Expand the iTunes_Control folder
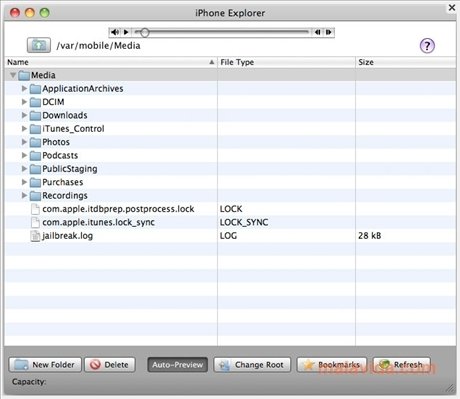This screenshot has height=399, width=460. (24, 128)
